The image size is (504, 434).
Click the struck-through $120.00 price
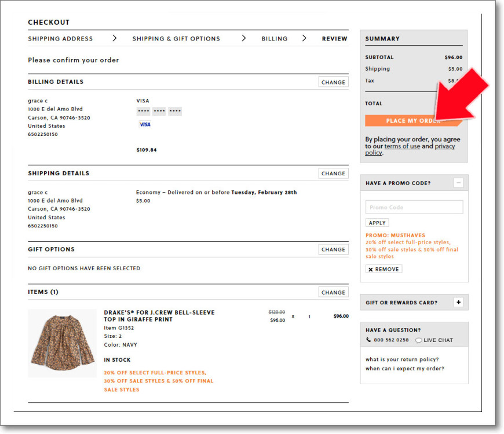pos(277,312)
